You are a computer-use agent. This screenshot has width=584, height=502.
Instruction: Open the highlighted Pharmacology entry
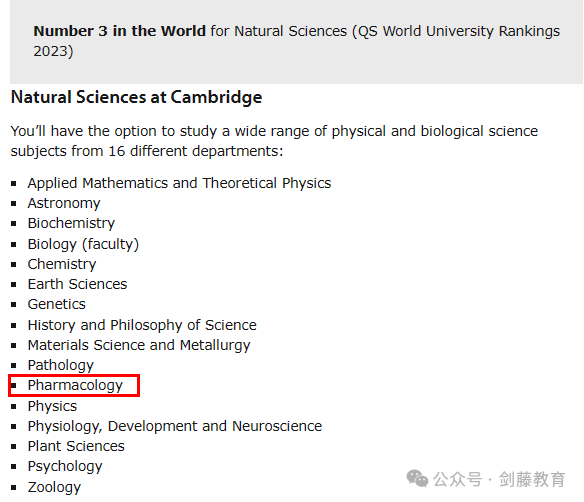75,385
